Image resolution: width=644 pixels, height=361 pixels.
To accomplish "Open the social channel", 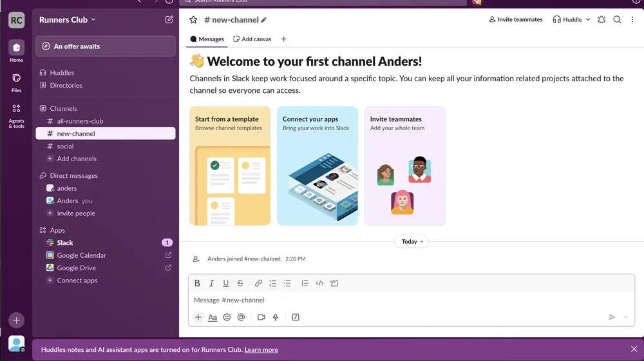I will coord(106,146).
